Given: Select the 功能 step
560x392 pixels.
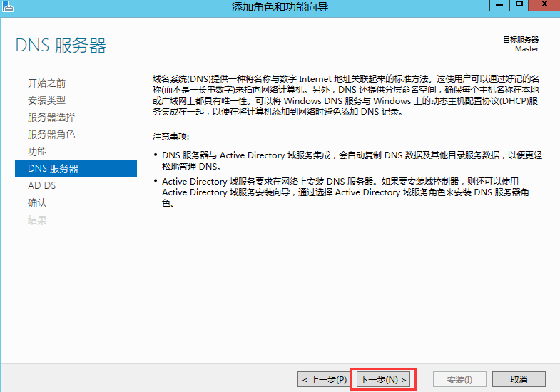Looking at the screenshot, I should 37,152.
